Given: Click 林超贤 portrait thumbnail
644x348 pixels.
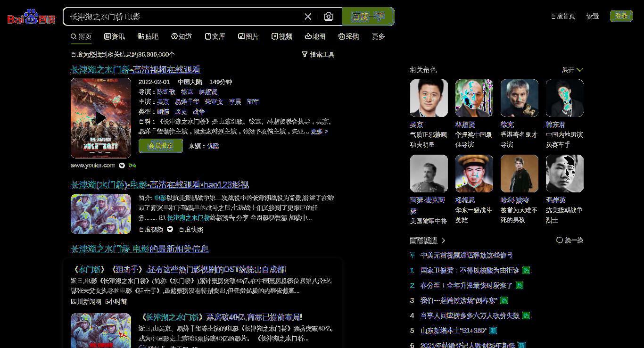Looking at the screenshot, I should coord(474,98).
